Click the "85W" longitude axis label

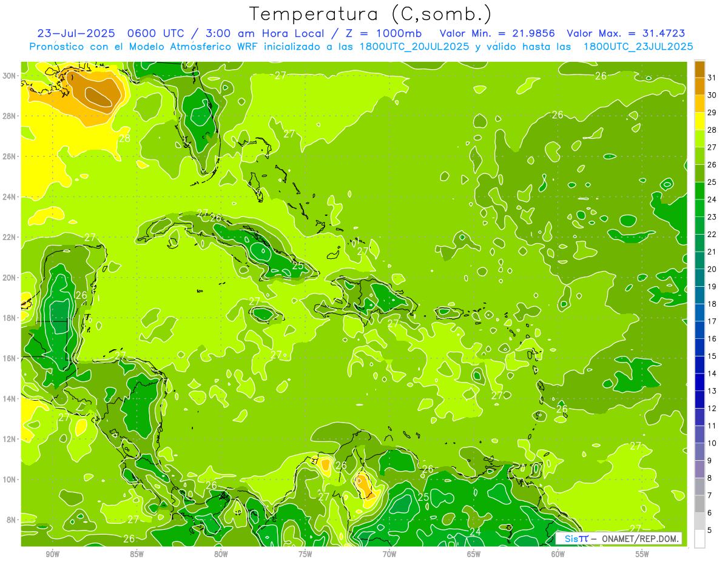click(136, 554)
